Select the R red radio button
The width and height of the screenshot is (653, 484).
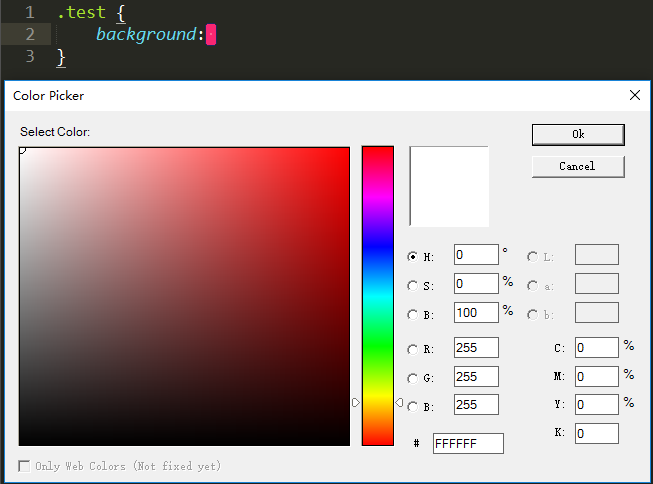[413, 350]
